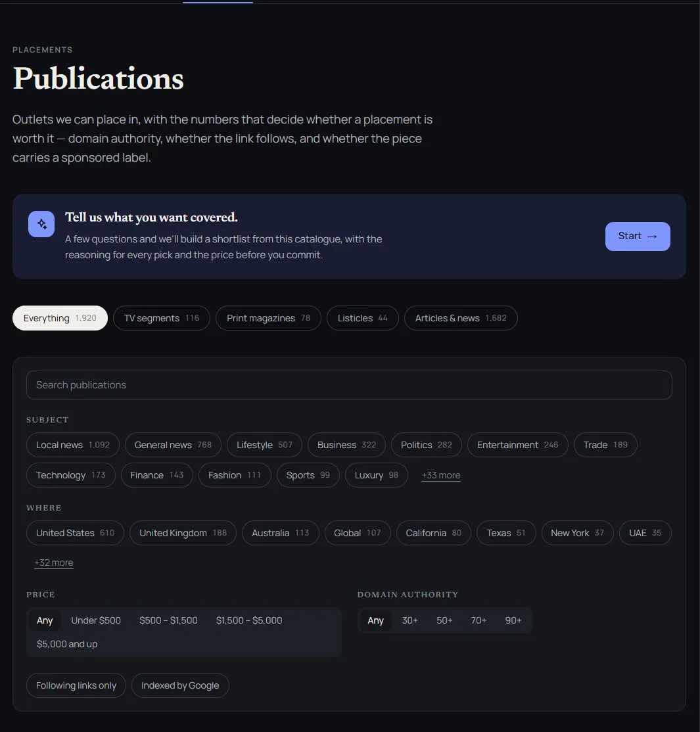The width and height of the screenshot is (700, 732).
Task: Select $500 – $1,500 price range
Action: click(168, 620)
